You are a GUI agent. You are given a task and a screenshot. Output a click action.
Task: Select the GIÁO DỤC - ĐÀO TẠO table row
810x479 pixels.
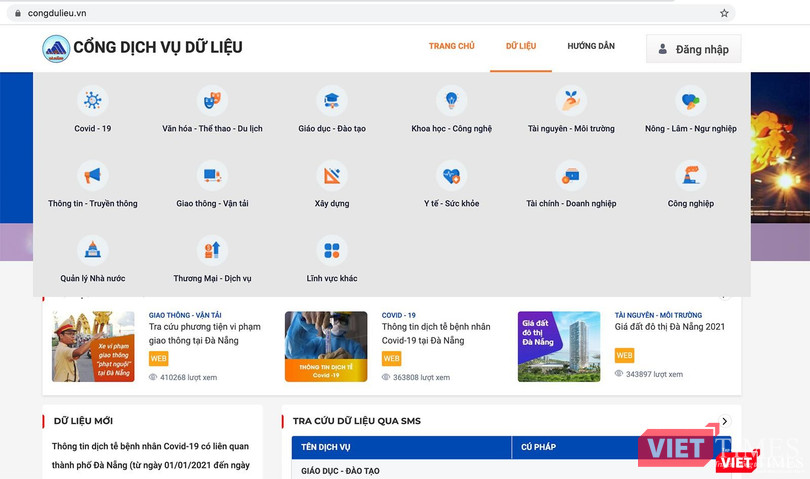tap(511, 470)
